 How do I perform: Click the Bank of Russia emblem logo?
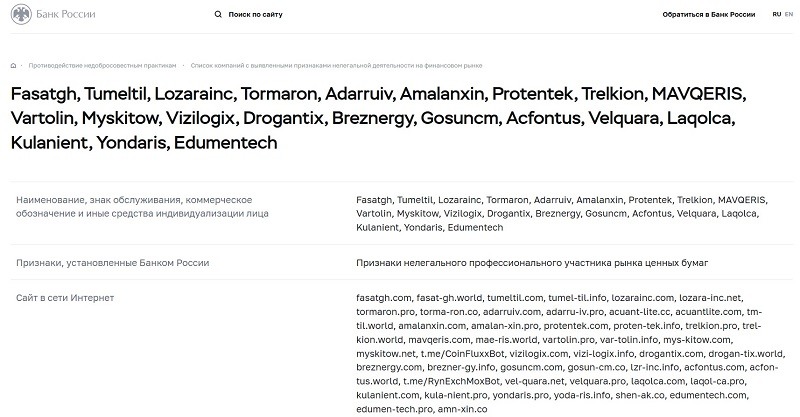tap(21, 14)
